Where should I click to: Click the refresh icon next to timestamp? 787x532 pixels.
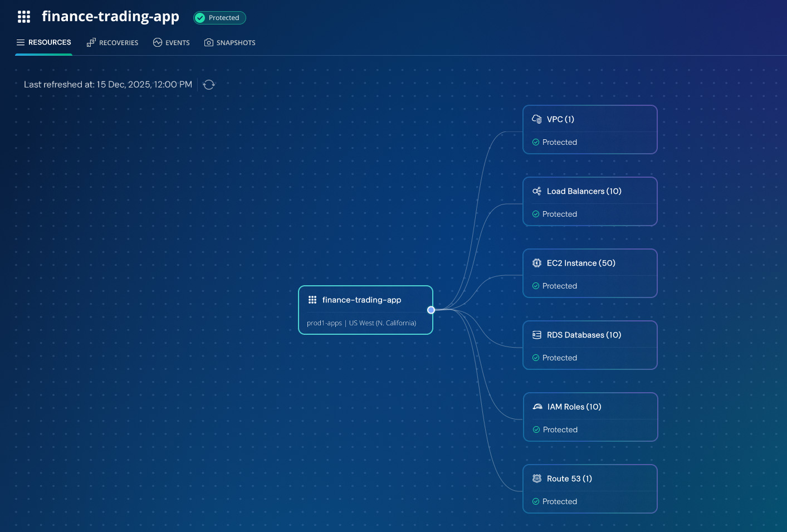209,85
